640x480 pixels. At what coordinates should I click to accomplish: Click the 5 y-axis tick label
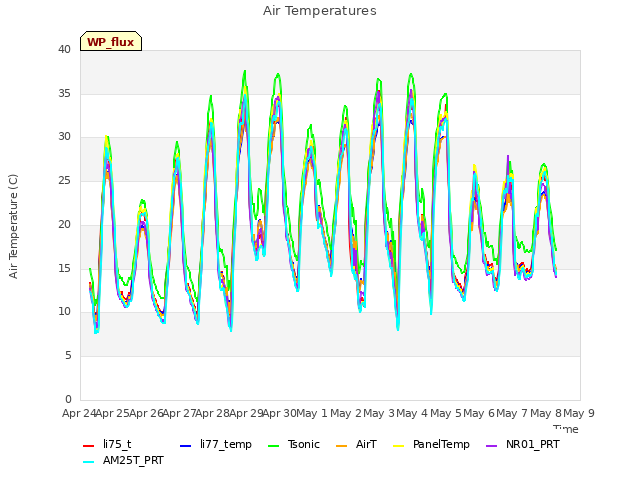click(68, 355)
